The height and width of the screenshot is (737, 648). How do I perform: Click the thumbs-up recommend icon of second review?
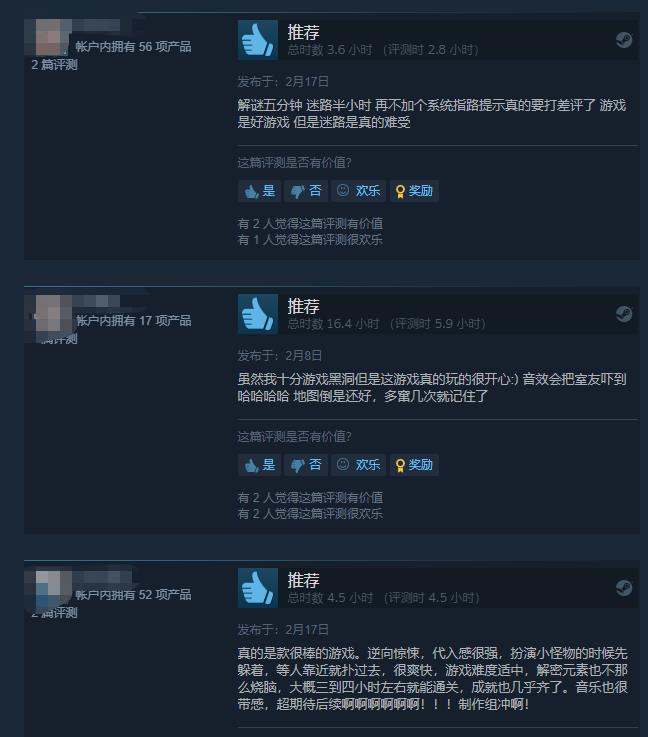click(258, 314)
